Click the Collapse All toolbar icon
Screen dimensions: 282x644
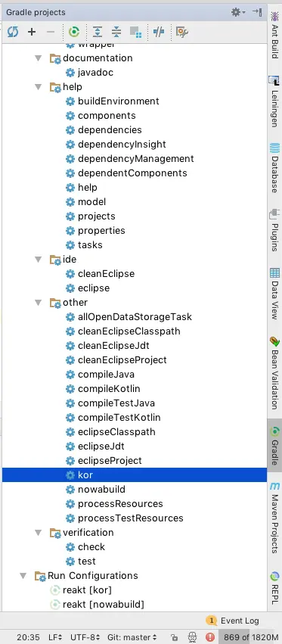116,32
